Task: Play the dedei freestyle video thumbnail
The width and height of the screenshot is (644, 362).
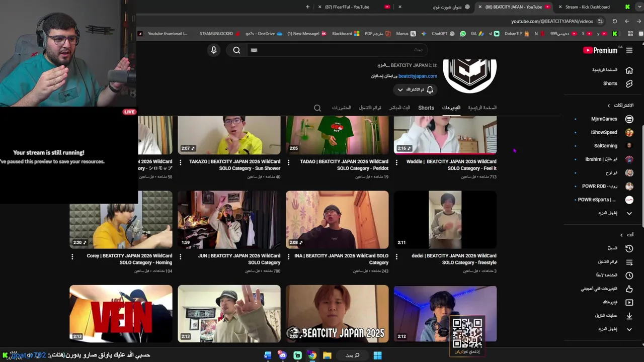Action: pyautogui.click(x=445, y=220)
